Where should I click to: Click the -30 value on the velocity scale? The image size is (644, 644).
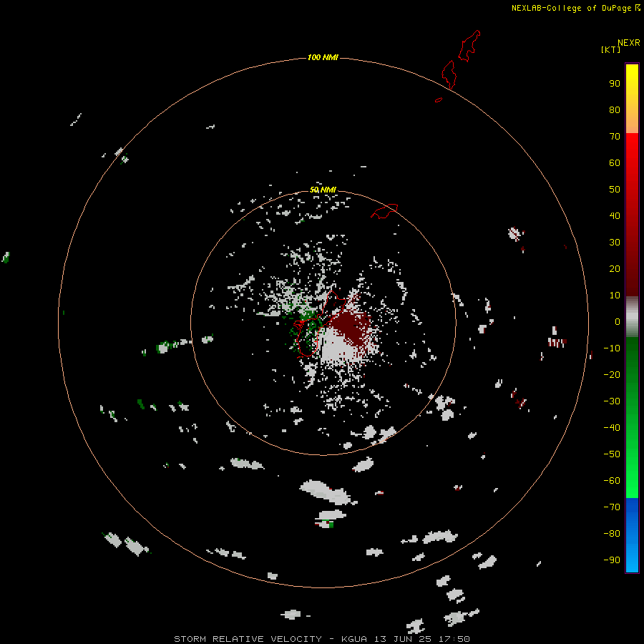click(612, 401)
